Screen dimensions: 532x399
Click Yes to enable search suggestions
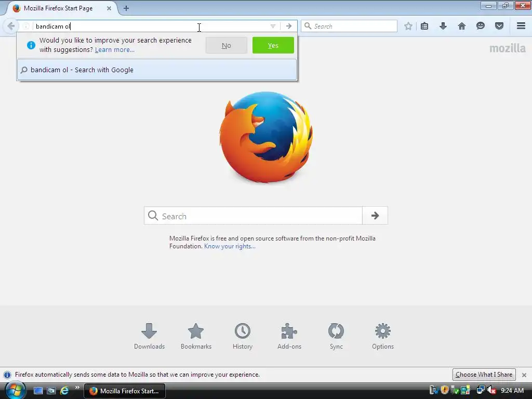pyautogui.click(x=273, y=46)
